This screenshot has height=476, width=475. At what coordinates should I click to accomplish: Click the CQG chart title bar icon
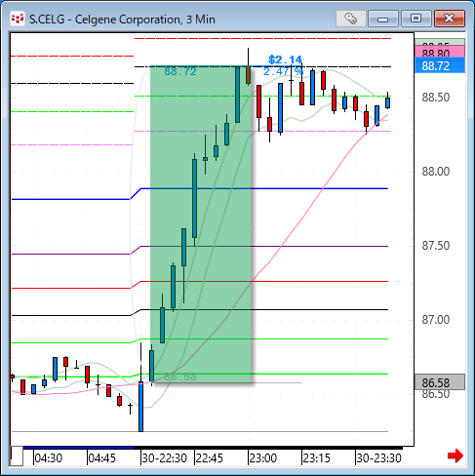click(18, 20)
